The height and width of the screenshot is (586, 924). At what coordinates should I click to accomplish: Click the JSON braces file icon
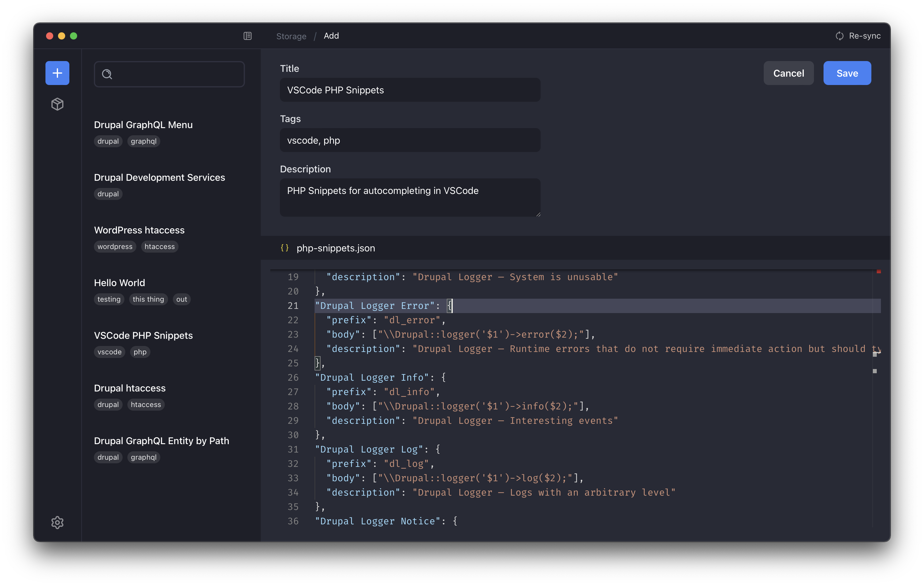tap(284, 248)
